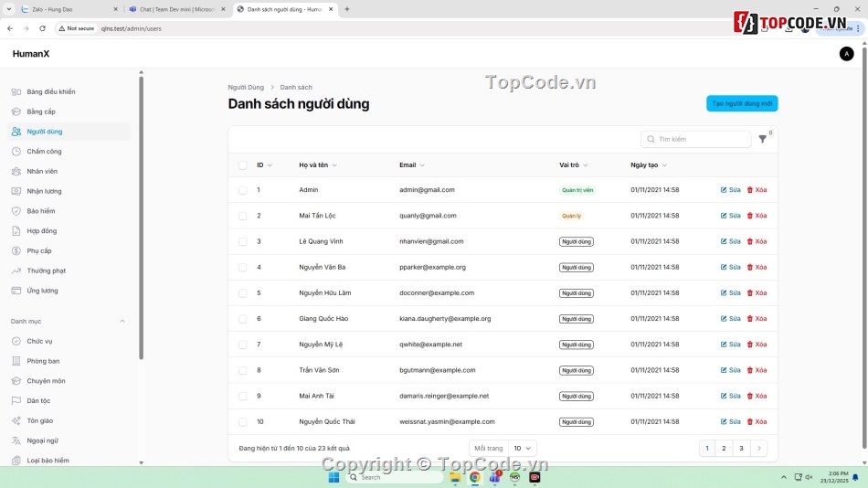Go to page 2 of results
The height and width of the screenshot is (488, 868).
point(724,448)
